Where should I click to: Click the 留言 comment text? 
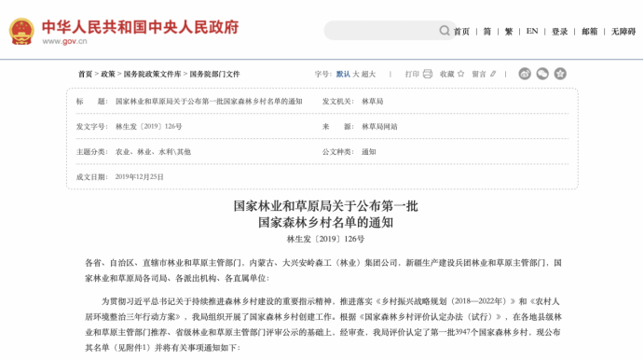[479, 74]
